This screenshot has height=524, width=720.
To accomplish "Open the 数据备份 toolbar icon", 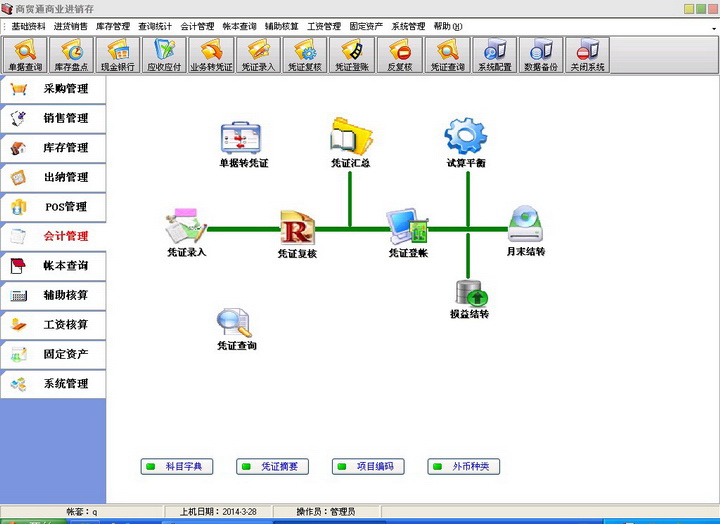I will pos(541,55).
